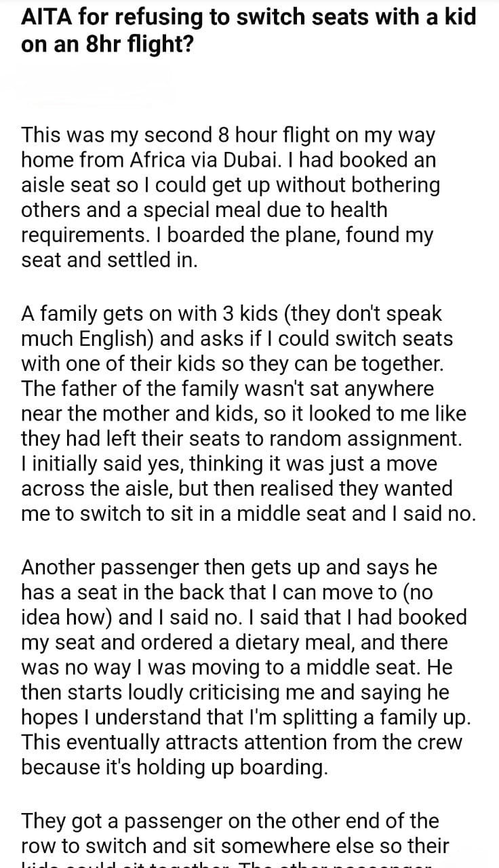
Task: Click the post title beginning "AITA for refusing"
Action: 249,30
